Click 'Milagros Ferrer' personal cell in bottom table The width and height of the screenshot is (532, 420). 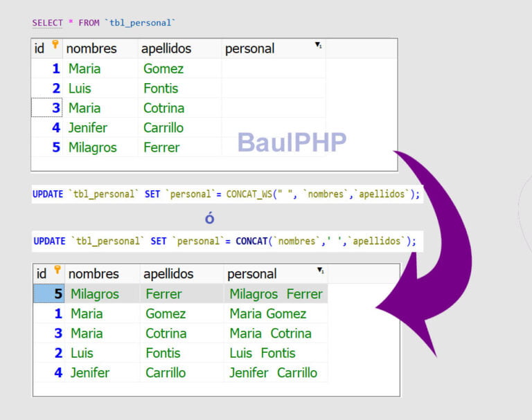[x=276, y=294]
